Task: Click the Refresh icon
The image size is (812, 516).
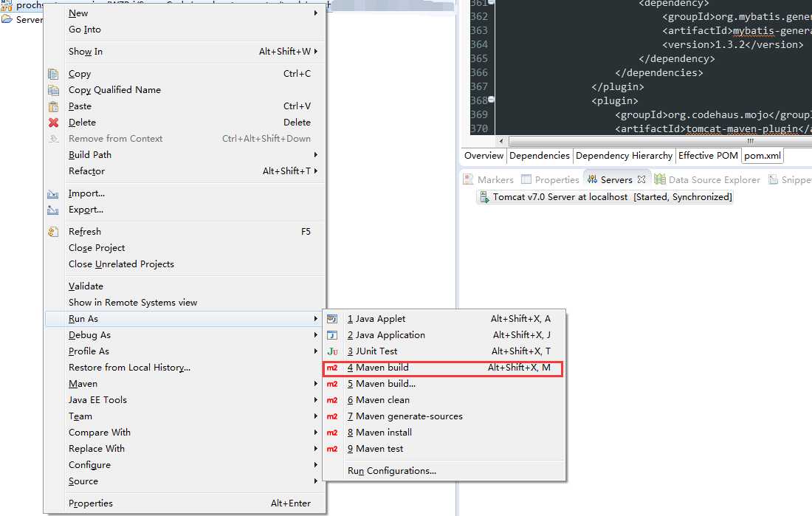Action: pyautogui.click(x=53, y=232)
